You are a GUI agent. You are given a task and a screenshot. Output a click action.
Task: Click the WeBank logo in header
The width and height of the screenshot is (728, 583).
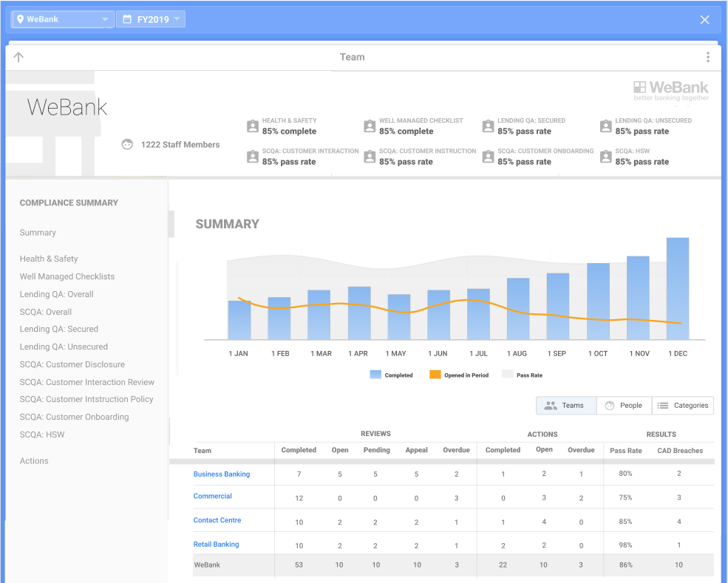pyautogui.click(x=671, y=90)
